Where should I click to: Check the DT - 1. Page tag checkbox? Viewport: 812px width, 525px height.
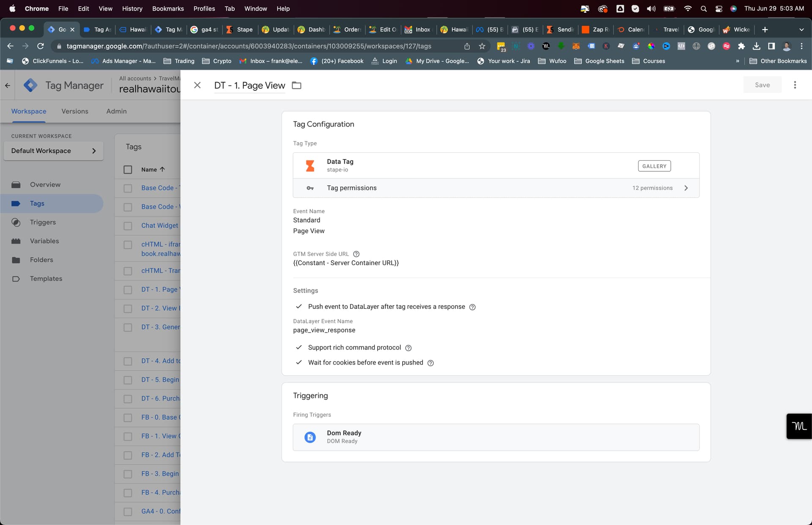click(128, 290)
